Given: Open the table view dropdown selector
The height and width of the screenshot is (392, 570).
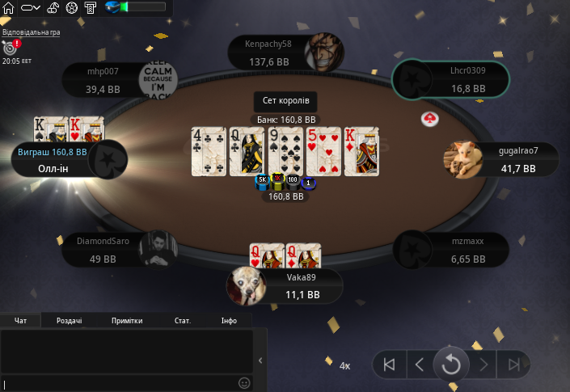Looking at the screenshot, I should [x=31, y=7].
